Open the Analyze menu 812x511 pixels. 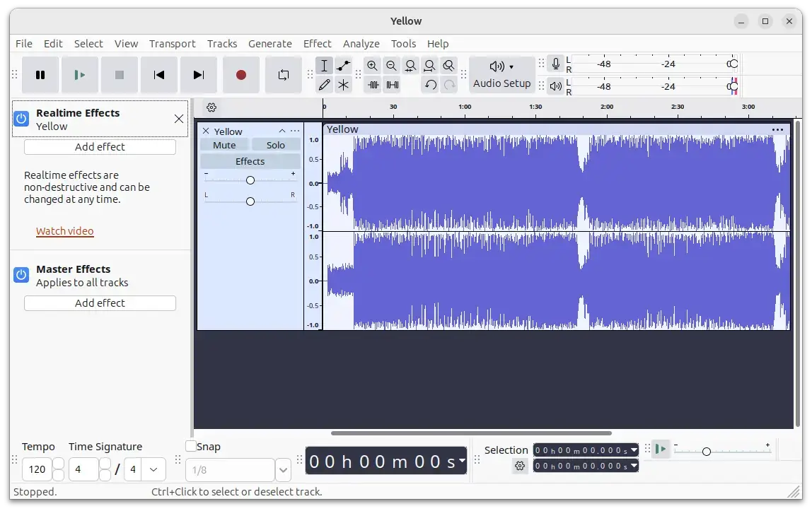click(x=361, y=43)
